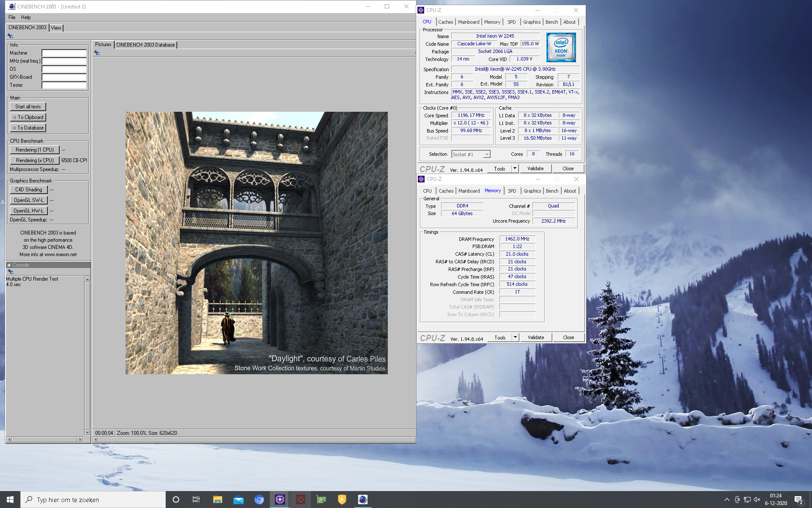Click the Tools button in lower CPU-Z window

pyautogui.click(x=500, y=337)
